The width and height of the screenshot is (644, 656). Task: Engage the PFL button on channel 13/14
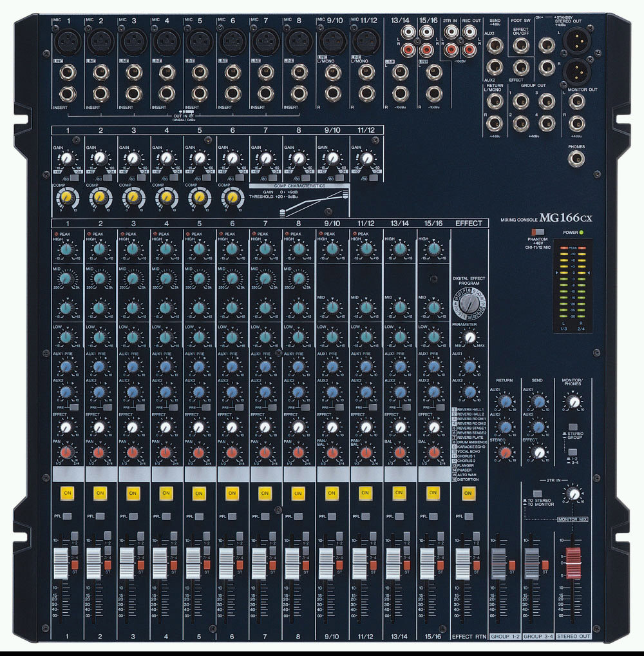[399, 516]
